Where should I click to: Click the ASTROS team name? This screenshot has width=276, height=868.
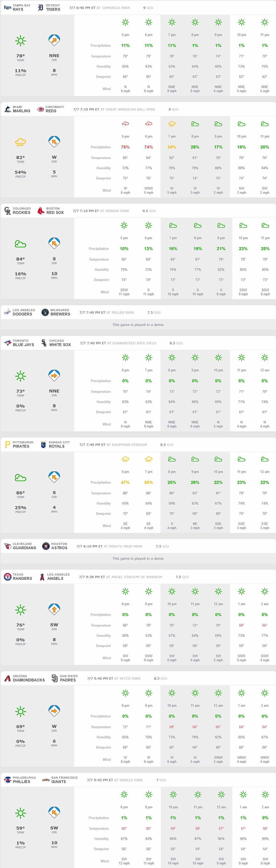point(59,548)
